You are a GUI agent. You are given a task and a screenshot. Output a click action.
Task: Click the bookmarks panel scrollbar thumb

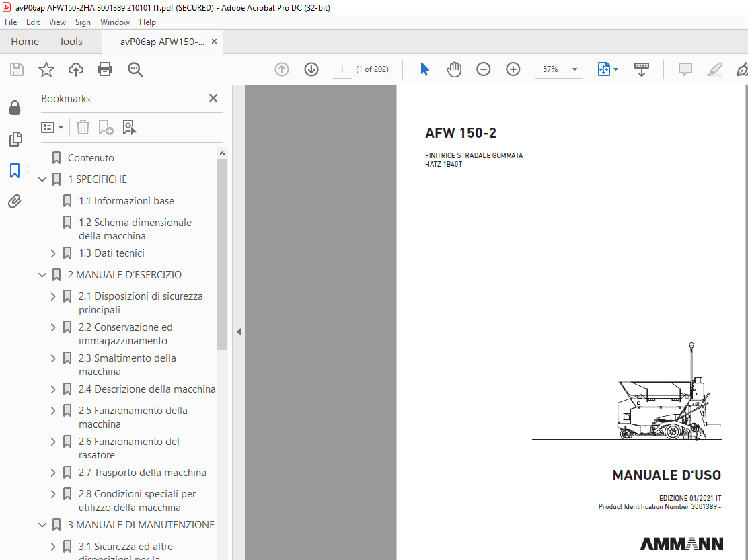(222, 255)
